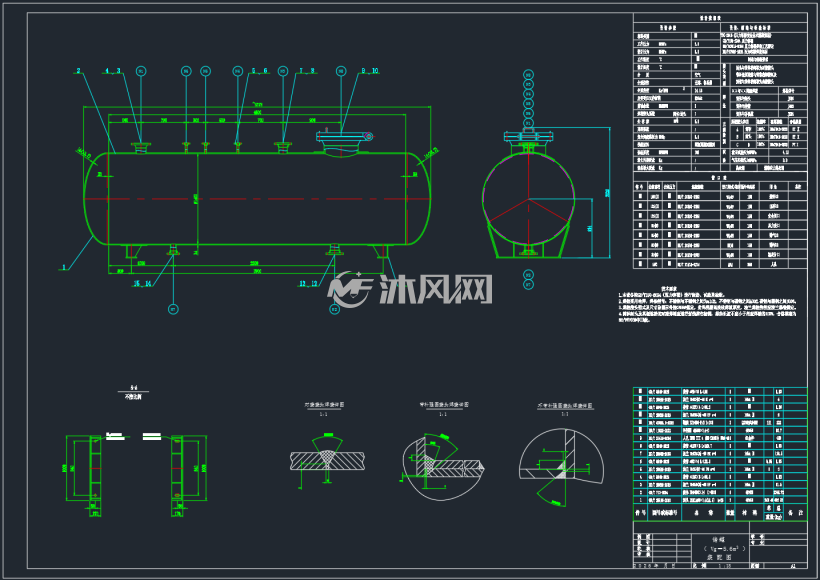Click the 名称 column header in the parts list
This screenshot has height=580, width=820.
[703, 513]
